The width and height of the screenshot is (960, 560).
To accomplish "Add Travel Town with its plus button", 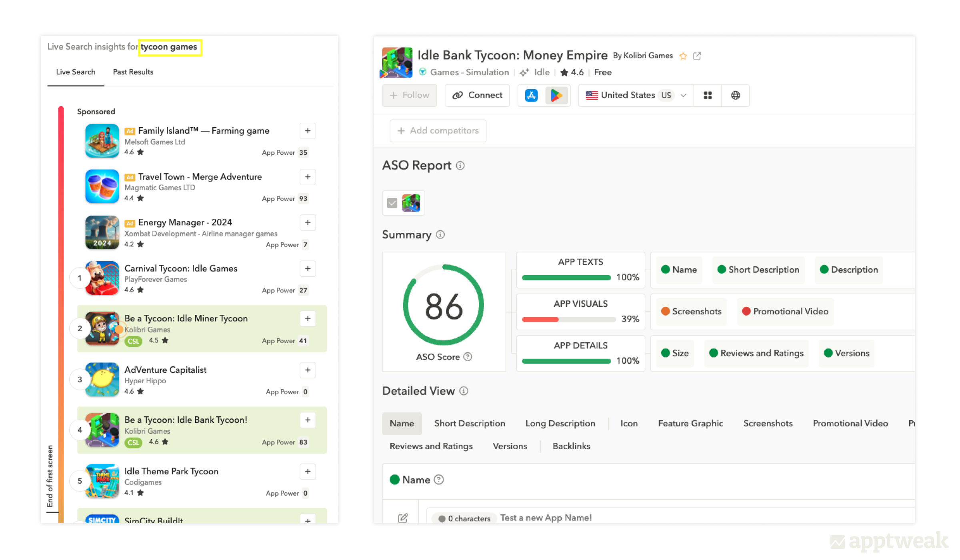I will 308,177.
